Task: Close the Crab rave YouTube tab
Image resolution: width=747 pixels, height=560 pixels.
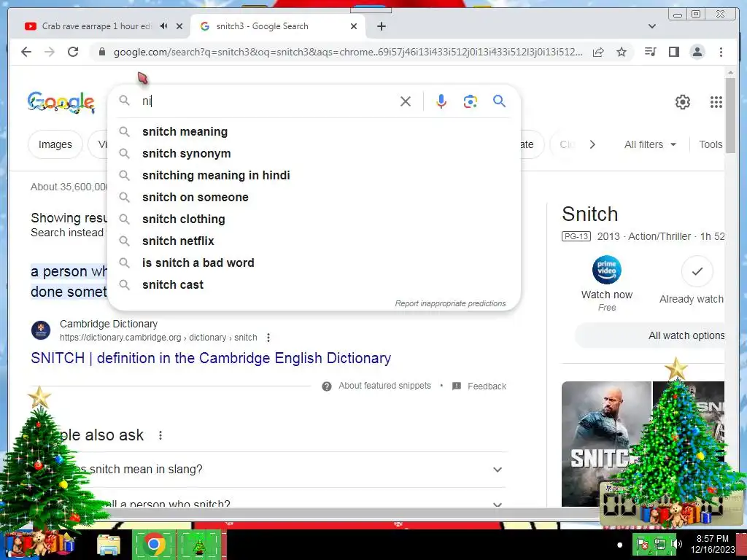Action: tap(179, 26)
